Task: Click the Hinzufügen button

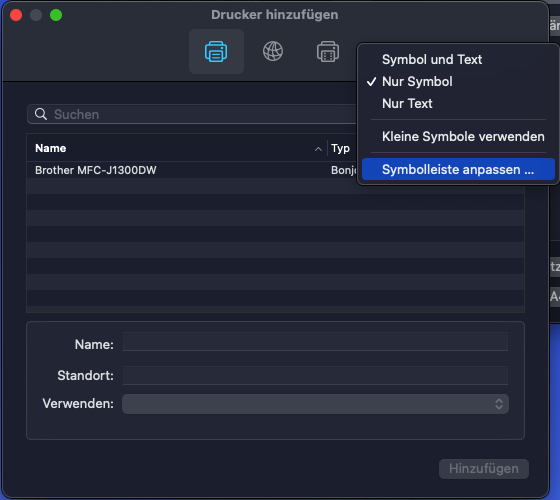Action: click(484, 469)
